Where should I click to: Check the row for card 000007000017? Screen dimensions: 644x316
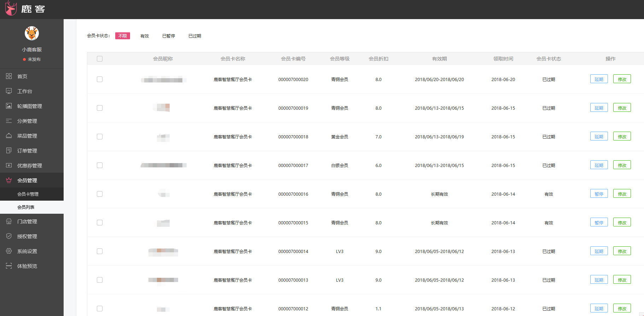(100, 165)
